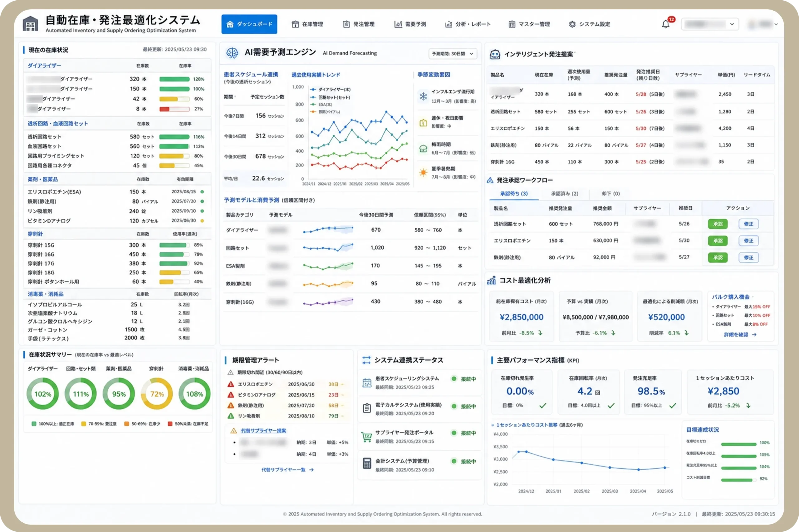Screen dimensions: 799x532
Task: Approve the 鉄剤(静注用) order with 承認
Action: (x=718, y=257)
